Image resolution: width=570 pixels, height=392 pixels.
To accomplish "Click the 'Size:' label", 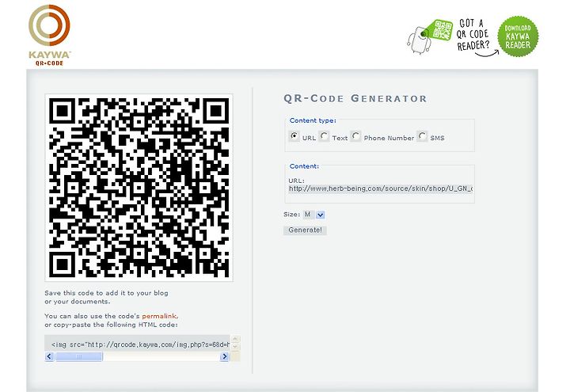I will [x=291, y=215].
